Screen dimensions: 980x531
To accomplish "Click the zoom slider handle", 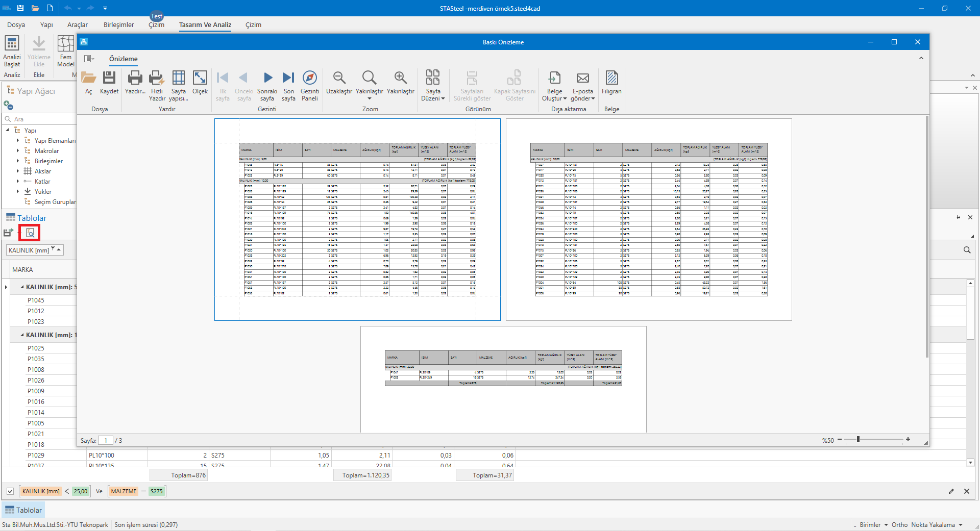I will tap(858, 440).
